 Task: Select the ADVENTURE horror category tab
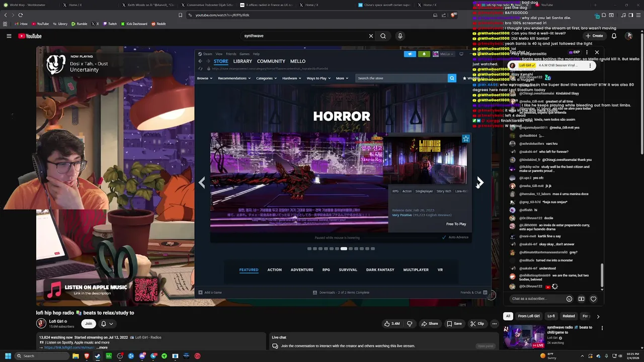[302, 270]
